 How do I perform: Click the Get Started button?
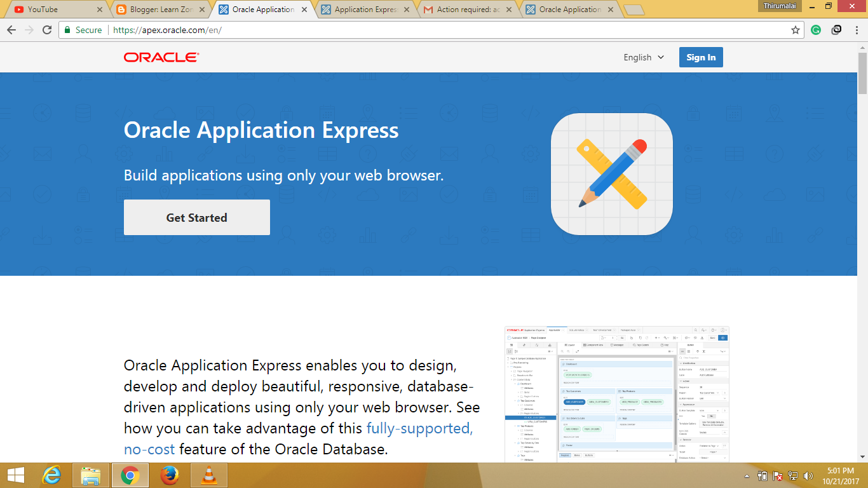pyautogui.click(x=197, y=217)
